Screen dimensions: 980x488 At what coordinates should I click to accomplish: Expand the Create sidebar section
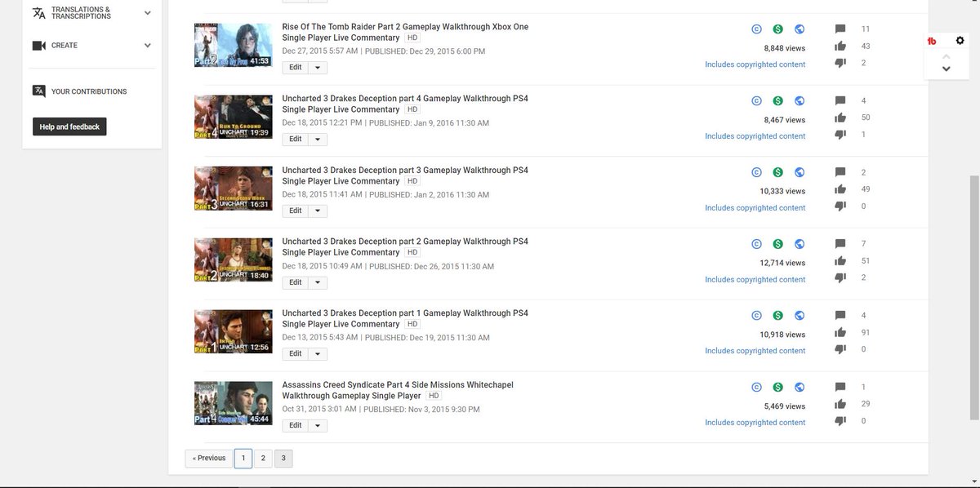147,46
